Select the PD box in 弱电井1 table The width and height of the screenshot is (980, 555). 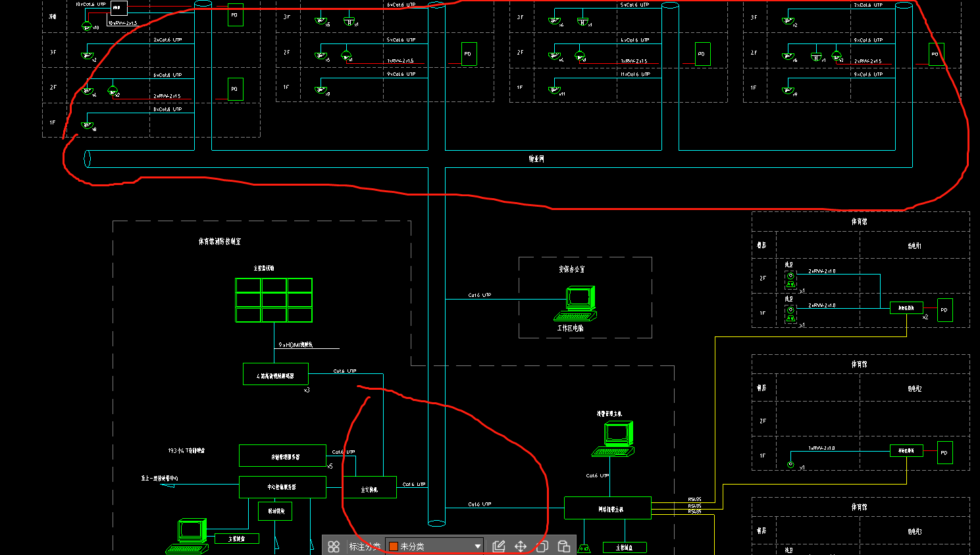click(x=944, y=309)
